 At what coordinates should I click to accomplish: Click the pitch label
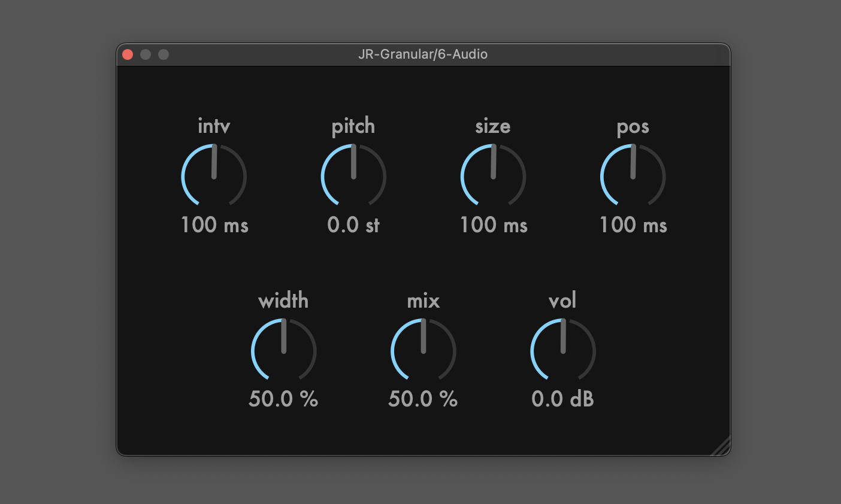click(353, 126)
